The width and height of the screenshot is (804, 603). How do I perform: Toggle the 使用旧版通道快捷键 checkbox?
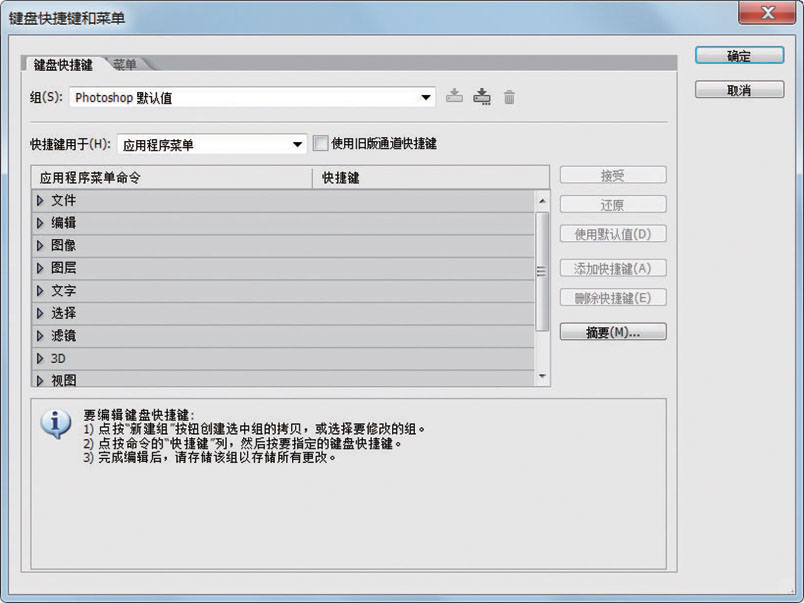[320, 143]
